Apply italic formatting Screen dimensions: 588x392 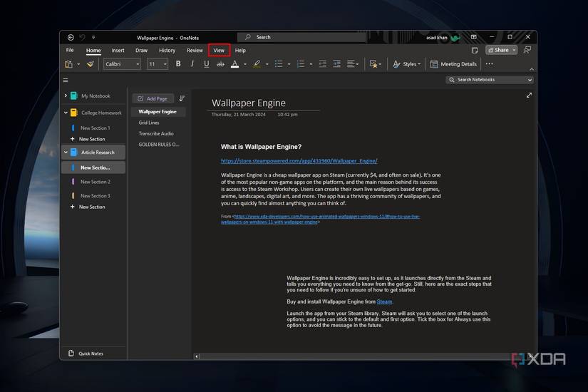192,64
